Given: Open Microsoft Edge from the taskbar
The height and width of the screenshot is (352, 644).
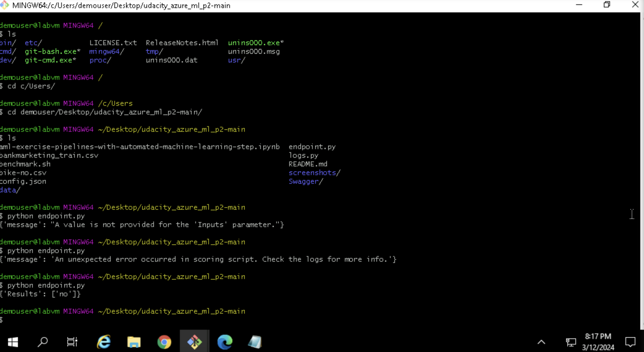Looking at the screenshot, I should point(225,342).
